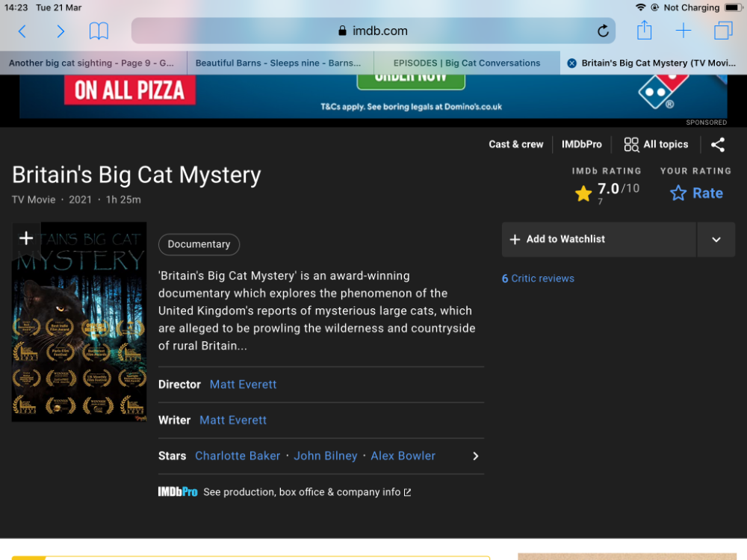
Task: Click the Domino's Order Now button
Action: [411, 81]
